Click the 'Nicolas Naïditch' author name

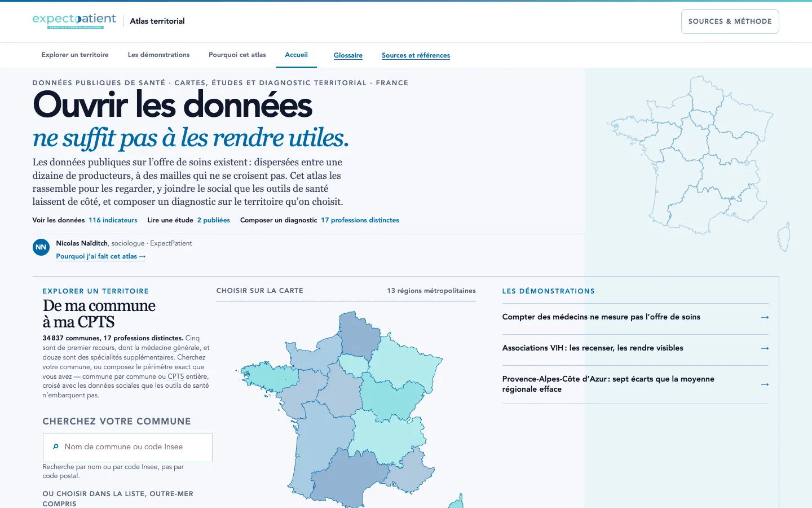tap(82, 243)
